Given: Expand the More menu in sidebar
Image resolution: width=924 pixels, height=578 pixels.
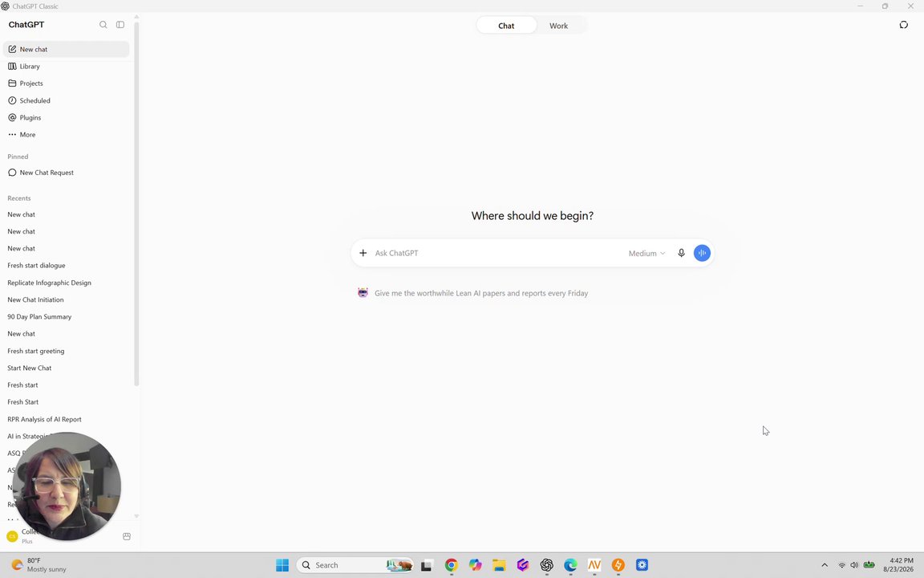Looking at the screenshot, I should tap(66, 135).
